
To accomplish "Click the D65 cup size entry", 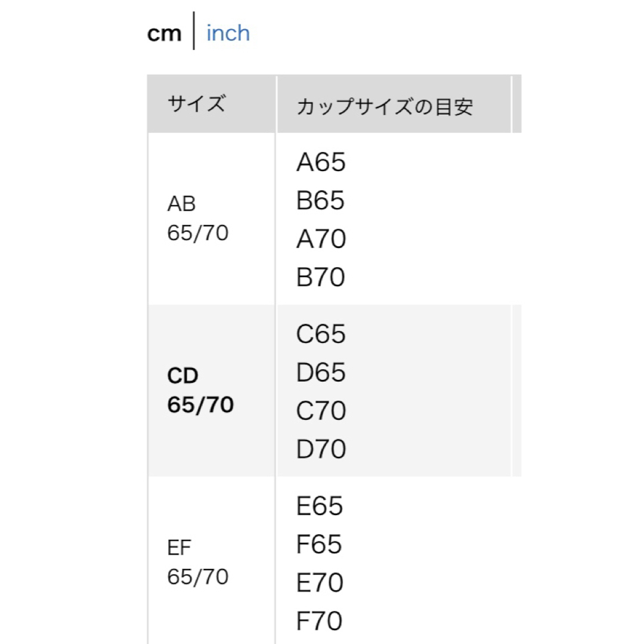I will [x=321, y=372].
